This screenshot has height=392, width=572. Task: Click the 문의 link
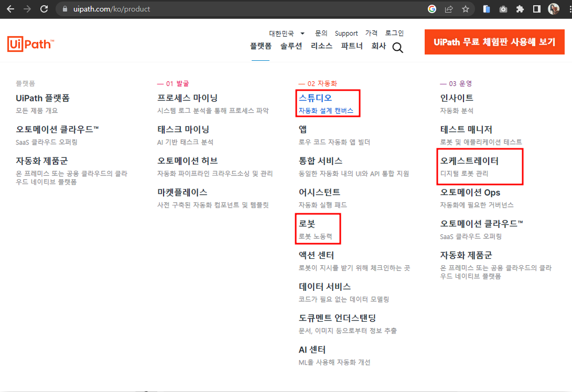pyautogui.click(x=321, y=33)
